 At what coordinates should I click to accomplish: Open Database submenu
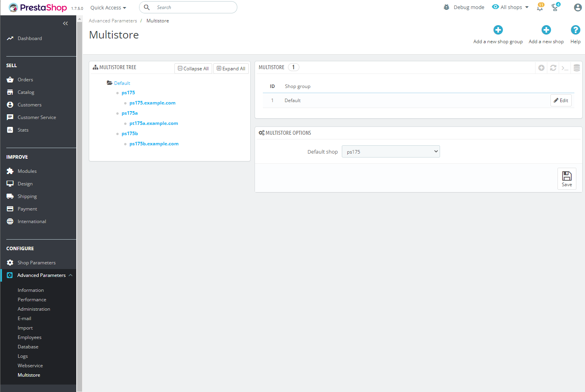(28, 347)
